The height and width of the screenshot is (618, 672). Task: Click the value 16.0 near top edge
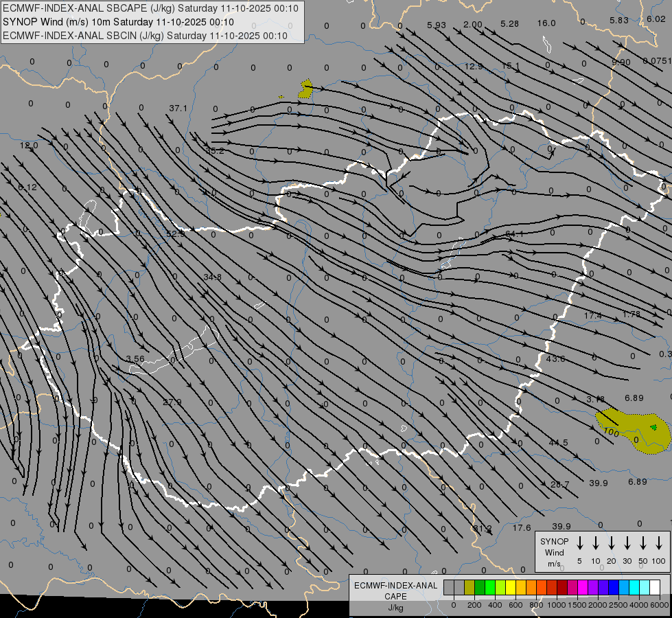[546, 23]
